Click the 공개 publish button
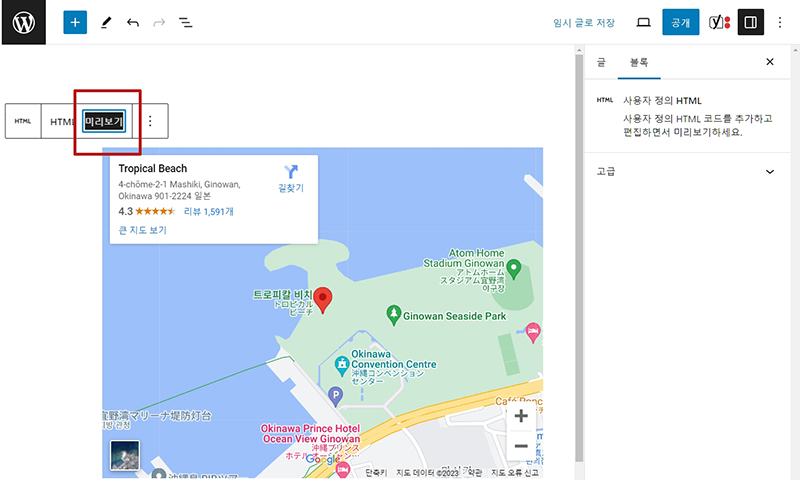Viewport: 800px width, 480px height. [x=681, y=22]
